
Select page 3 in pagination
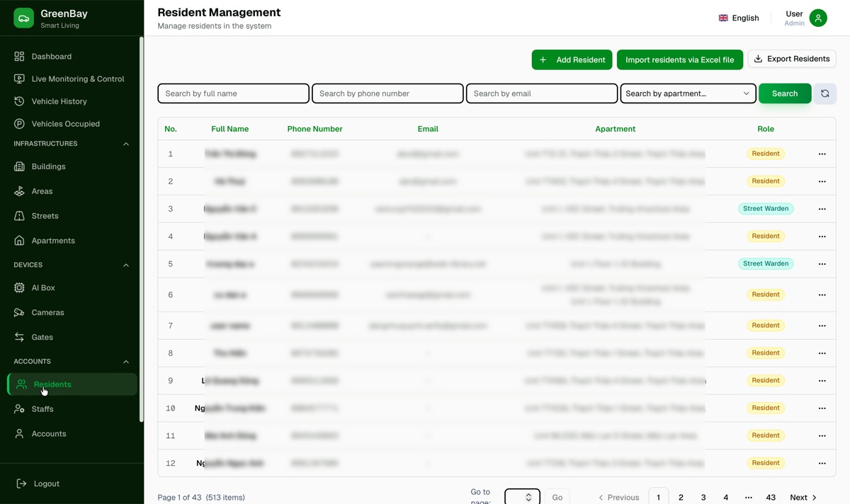[703, 498]
